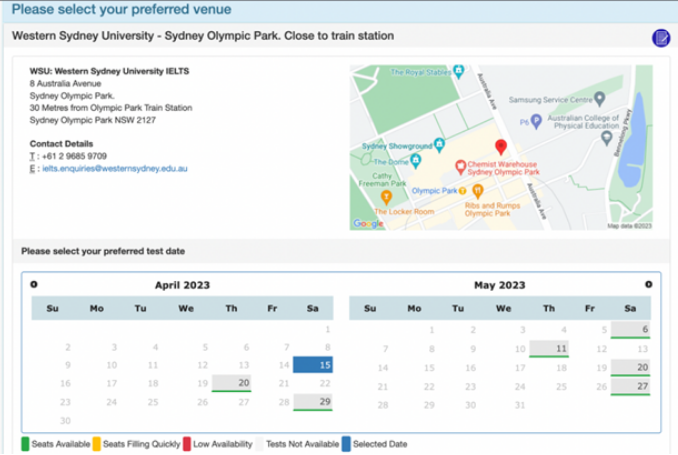Click The Royal Stables map marker
This screenshot has height=455, width=678.
[459, 71]
